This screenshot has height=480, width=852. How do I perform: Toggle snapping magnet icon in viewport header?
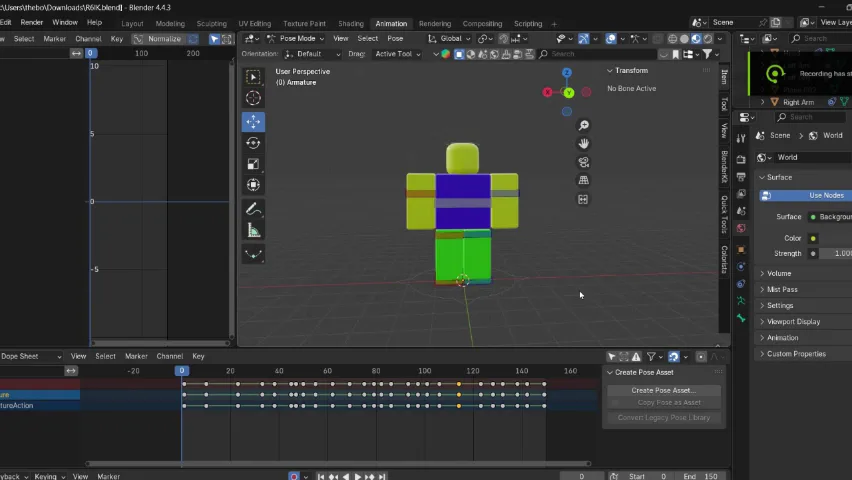point(504,39)
